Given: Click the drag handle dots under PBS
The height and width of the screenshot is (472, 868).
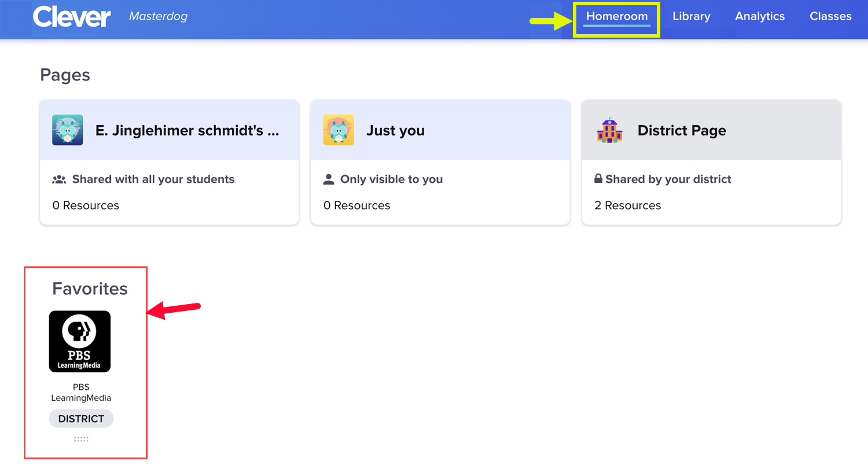Looking at the screenshot, I should point(81,440).
